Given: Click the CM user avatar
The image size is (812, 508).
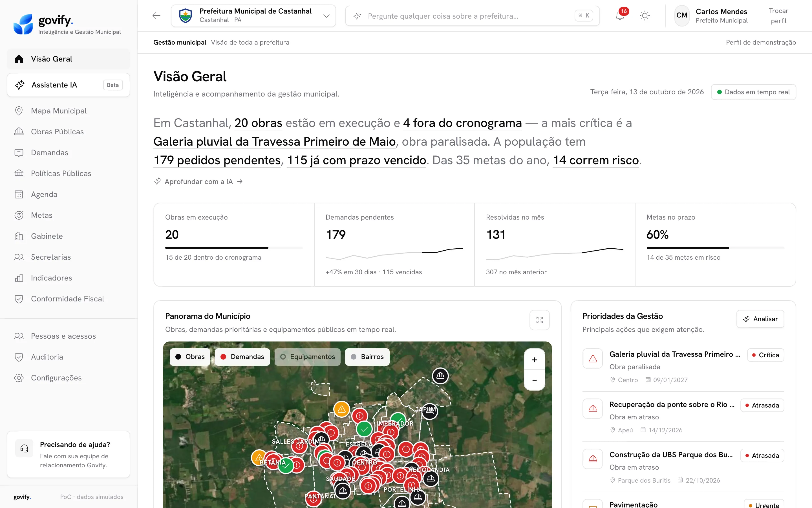Looking at the screenshot, I should [x=681, y=16].
